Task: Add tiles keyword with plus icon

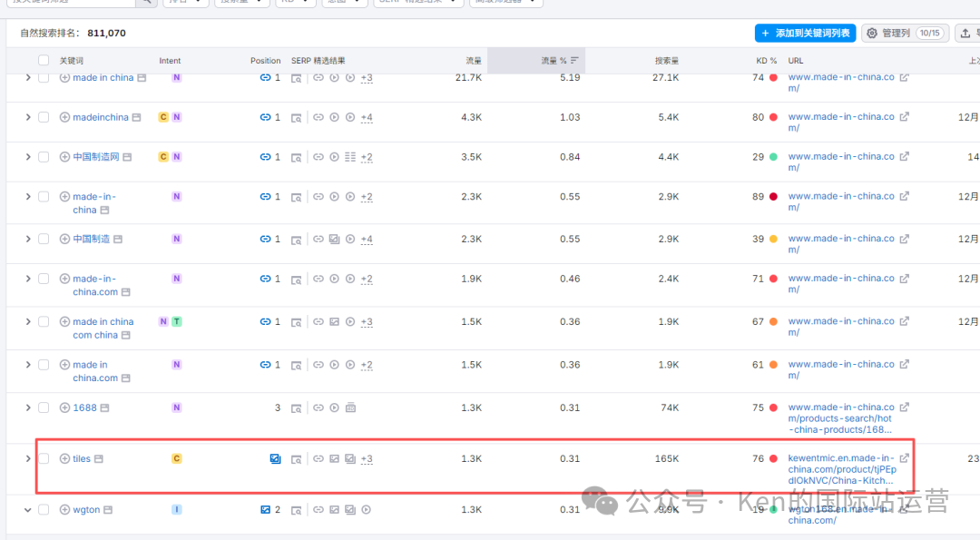Action: click(64, 458)
